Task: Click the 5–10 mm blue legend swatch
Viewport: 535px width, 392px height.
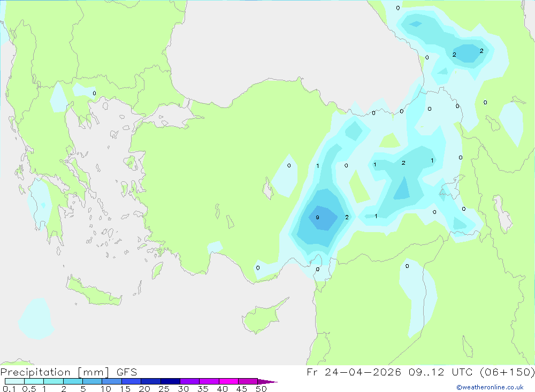Action: coord(93,381)
